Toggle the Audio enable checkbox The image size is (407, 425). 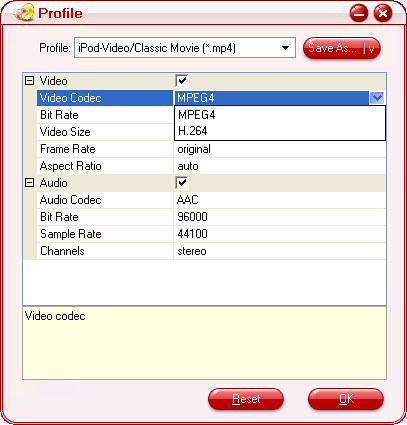coord(182,183)
